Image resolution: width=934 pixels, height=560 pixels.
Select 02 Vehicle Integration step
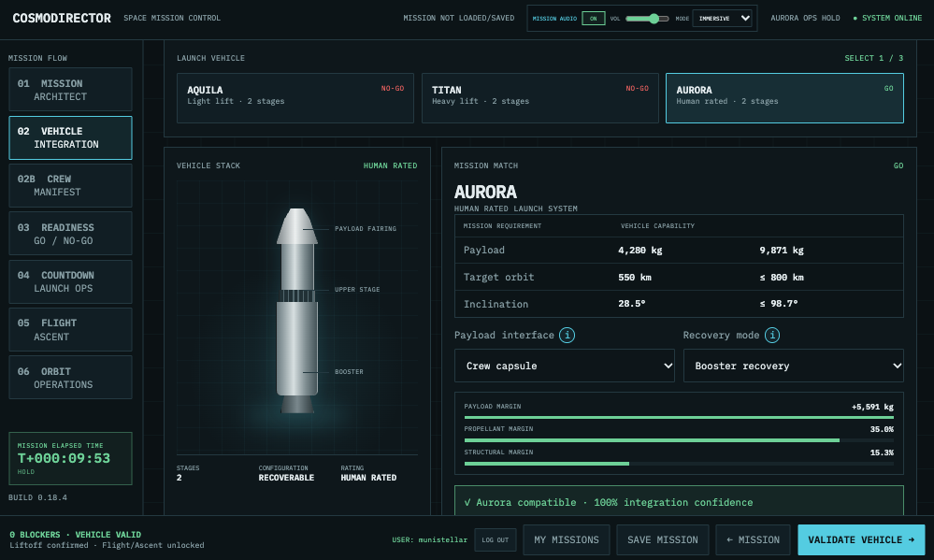pyautogui.click(x=70, y=137)
